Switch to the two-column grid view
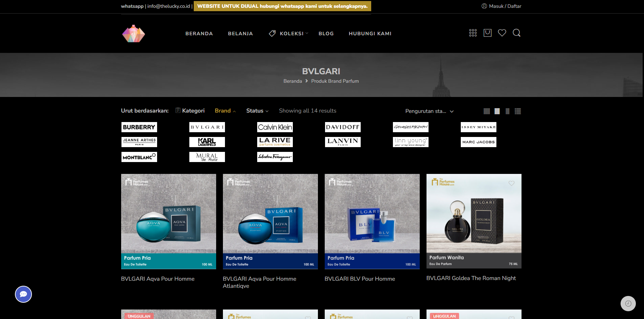 (508, 111)
